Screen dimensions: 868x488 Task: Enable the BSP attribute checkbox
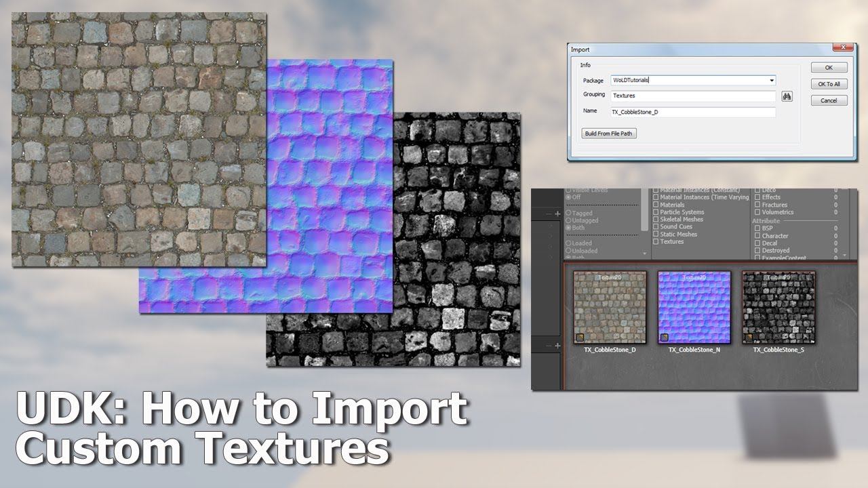[757, 228]
